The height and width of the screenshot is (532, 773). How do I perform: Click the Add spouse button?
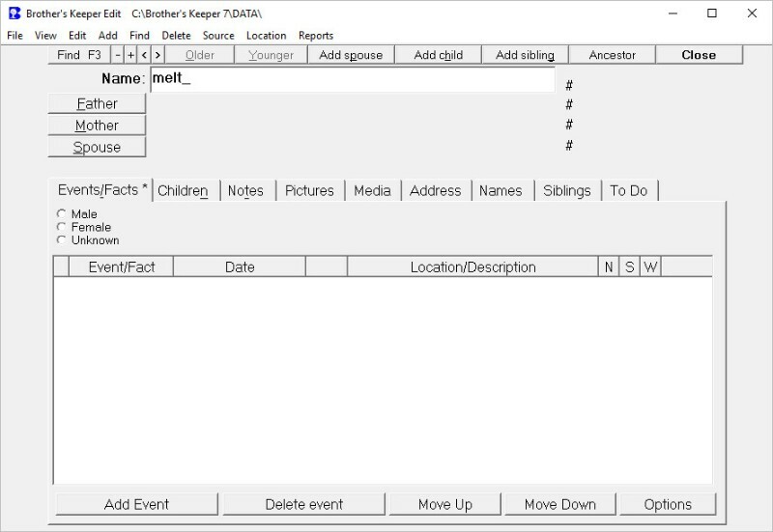tap(351, 55)
